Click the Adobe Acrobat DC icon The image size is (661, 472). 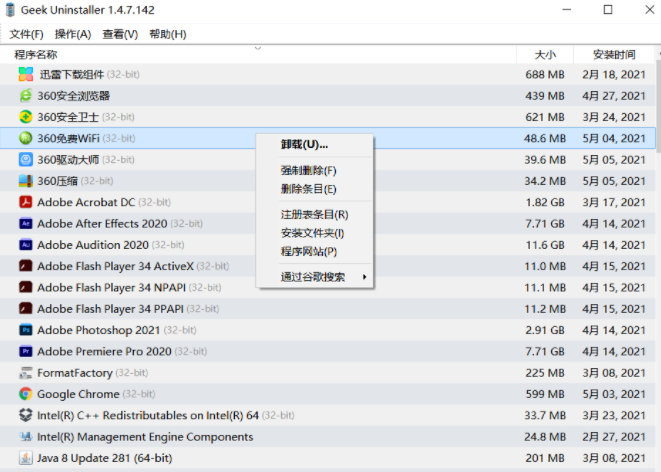point(26,202)
